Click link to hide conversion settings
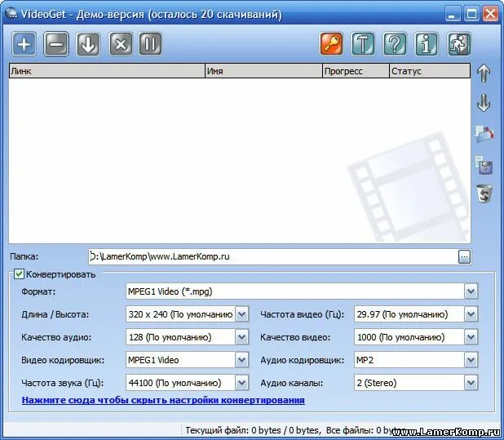 163,400
